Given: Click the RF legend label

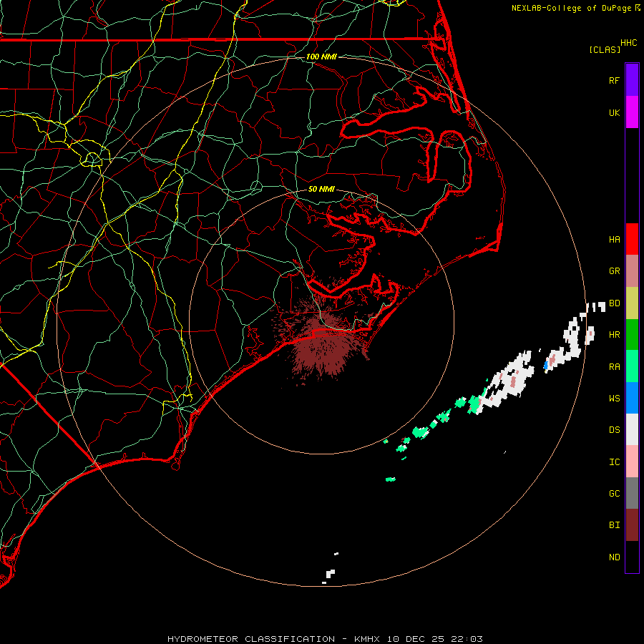Looking at the screenshot, I should tap(614, 80).
